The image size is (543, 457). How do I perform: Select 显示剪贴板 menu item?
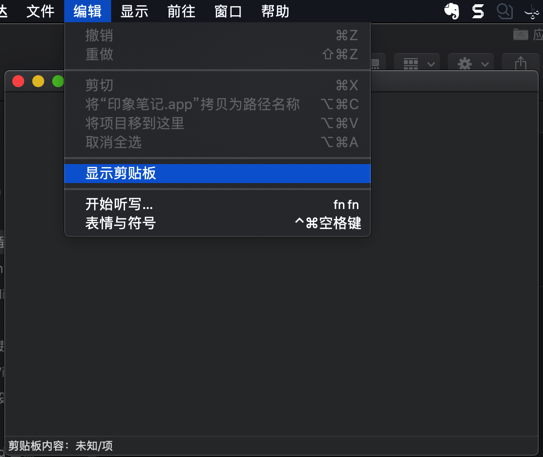(x=217, y=173)
